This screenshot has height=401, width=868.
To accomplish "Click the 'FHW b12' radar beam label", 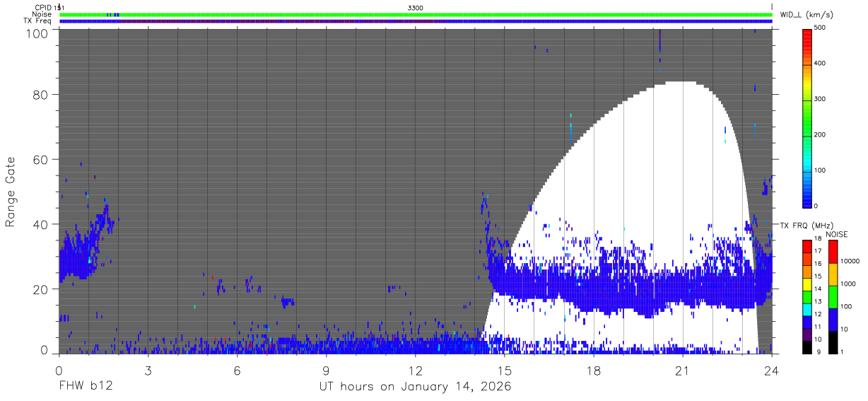I will (85, 387).
